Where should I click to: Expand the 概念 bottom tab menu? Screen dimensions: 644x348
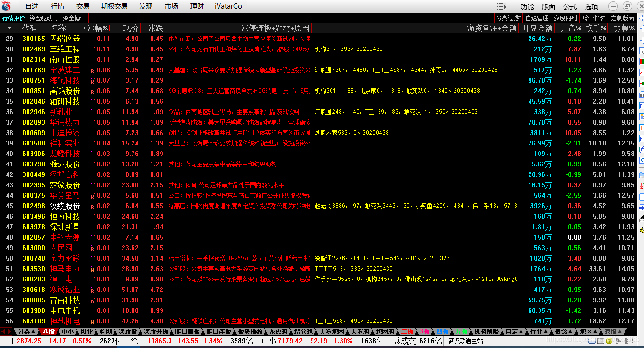[564, 331]
